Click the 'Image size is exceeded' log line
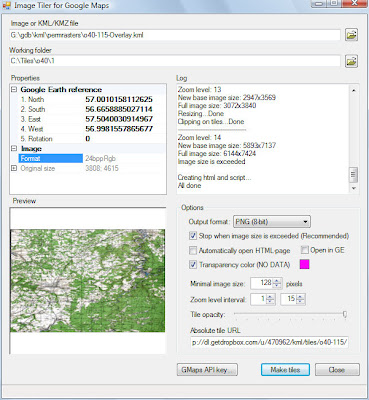This screenshot has height=400, width=369. 211,161
